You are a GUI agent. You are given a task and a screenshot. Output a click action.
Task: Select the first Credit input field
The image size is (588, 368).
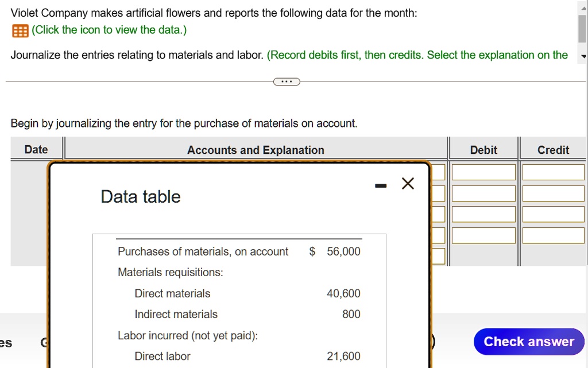(x=553, y=172)
